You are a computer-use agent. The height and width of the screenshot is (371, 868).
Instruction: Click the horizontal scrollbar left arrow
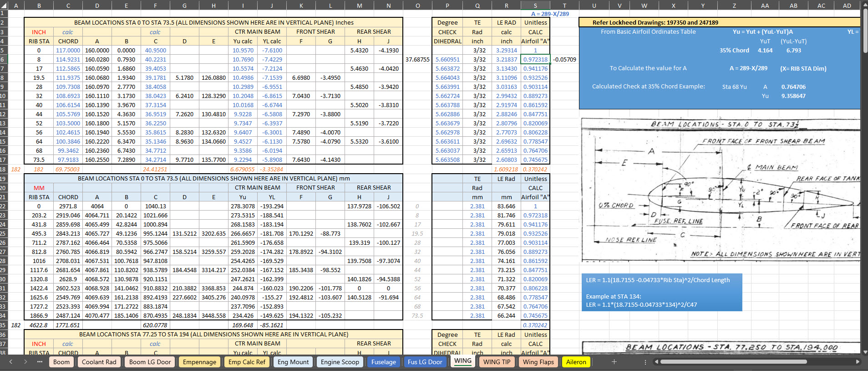pyautogui.click(x=656, y=362)
